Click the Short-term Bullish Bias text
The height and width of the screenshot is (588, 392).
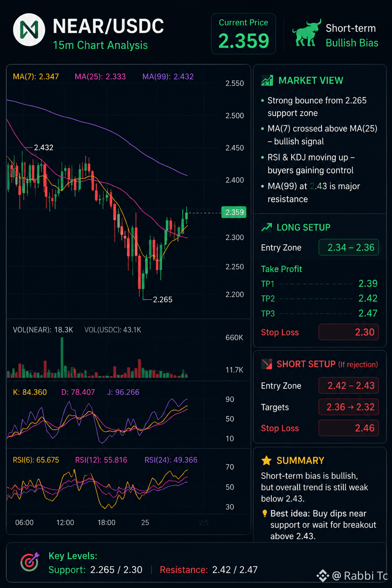pyautogui.click(x=352, y=35)
